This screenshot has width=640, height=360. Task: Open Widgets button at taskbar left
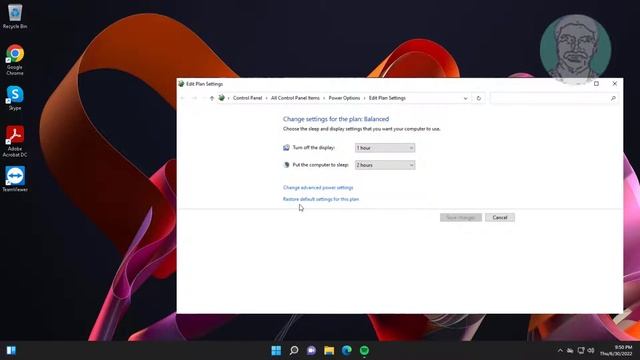(x=11, y=350)
